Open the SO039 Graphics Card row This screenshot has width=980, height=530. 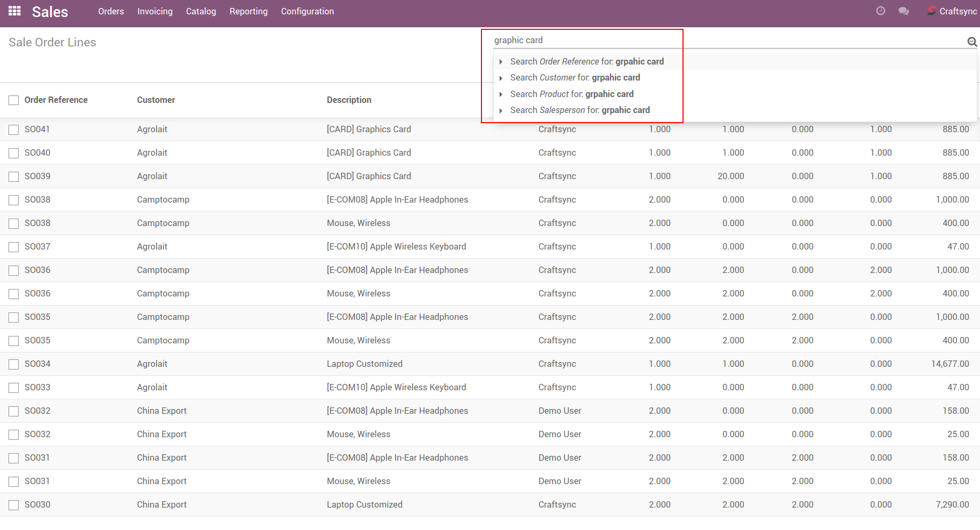tap(368, 176)
